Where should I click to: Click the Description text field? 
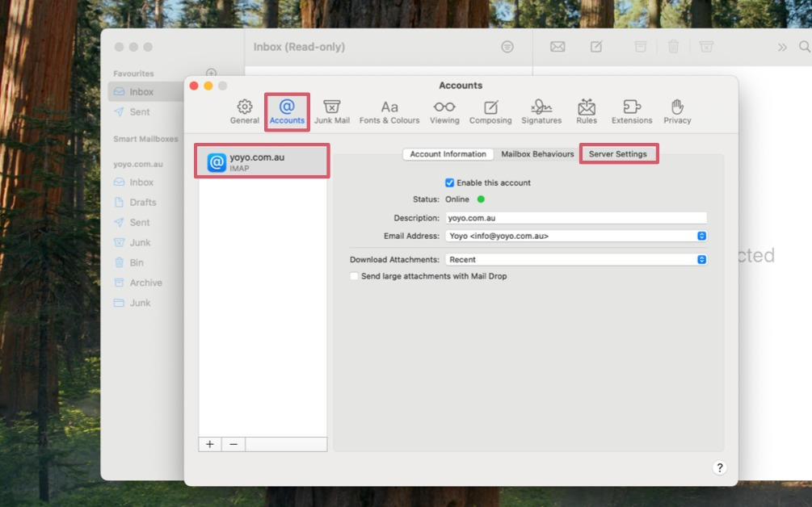coord(576,218)
